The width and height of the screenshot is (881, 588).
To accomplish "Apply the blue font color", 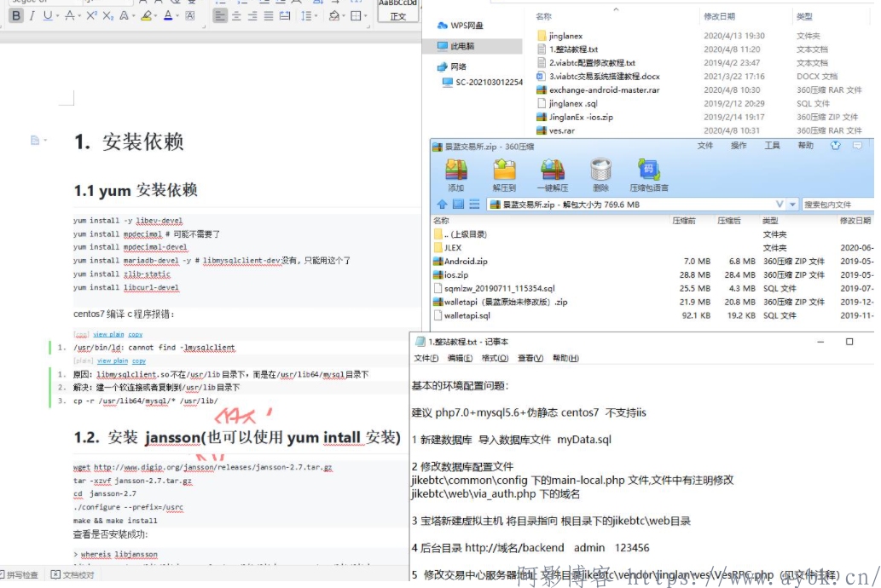I will [168, 15].
